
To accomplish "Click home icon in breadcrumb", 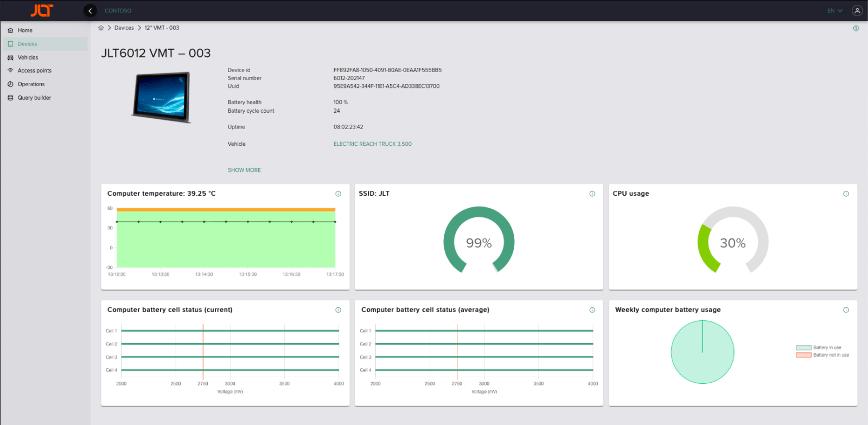I will tap(101, 28).
